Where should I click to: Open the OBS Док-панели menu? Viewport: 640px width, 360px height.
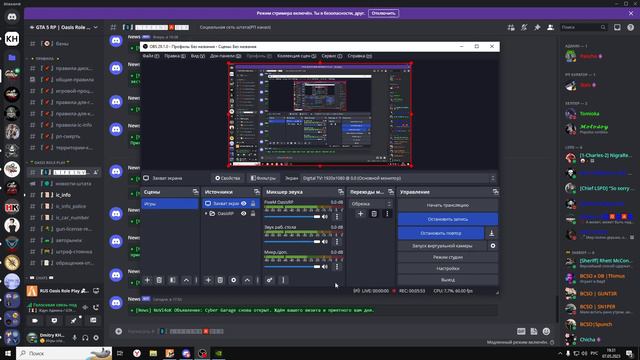click(225, 56)
